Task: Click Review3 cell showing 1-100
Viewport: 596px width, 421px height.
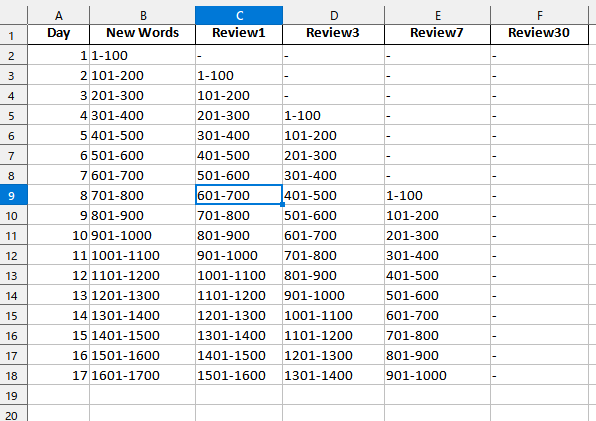Action: [333, 115]
